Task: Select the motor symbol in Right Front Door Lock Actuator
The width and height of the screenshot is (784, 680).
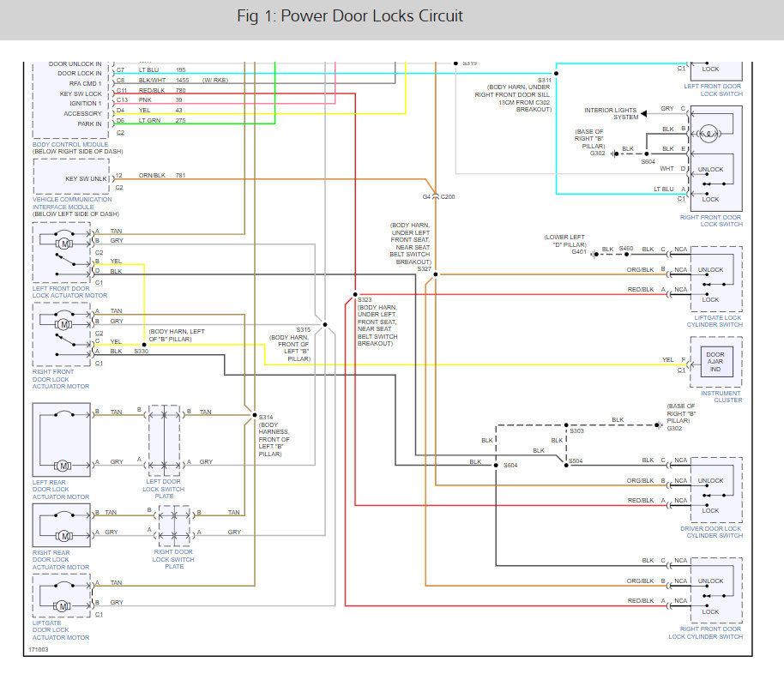Action: click(x=63, y=324)
